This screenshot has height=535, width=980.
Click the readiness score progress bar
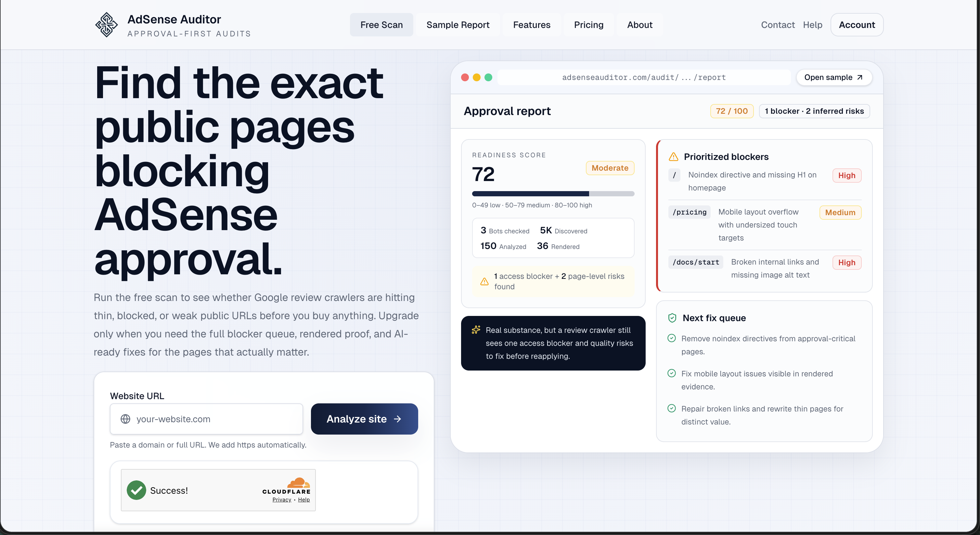point(553,193)
